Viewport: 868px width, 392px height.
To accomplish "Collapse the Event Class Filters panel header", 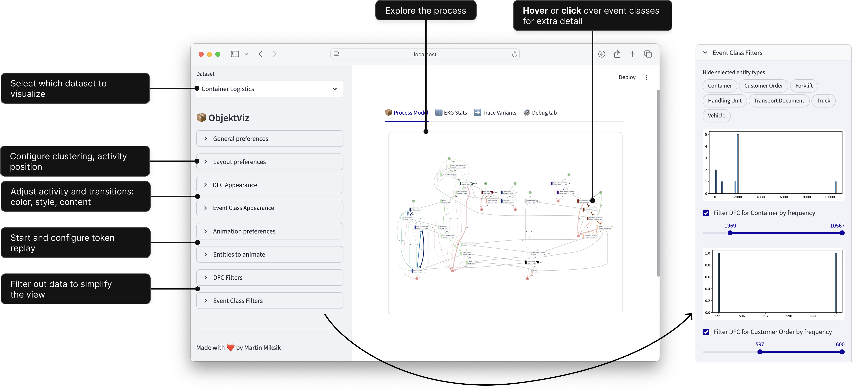I will 737,53.
